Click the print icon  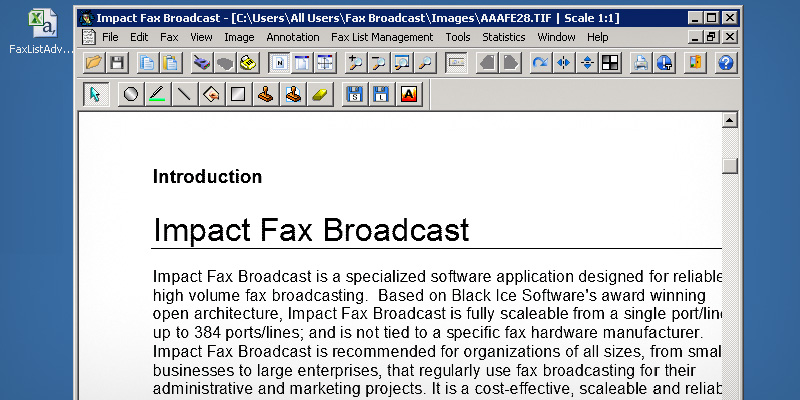click(x=641, y=62)
